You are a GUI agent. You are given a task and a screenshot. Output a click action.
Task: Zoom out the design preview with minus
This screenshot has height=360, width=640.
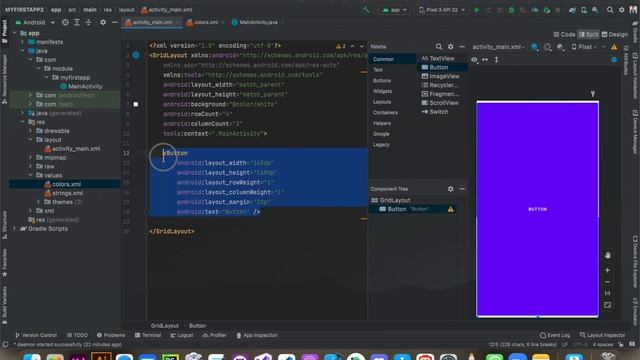[x=607, y=282]
